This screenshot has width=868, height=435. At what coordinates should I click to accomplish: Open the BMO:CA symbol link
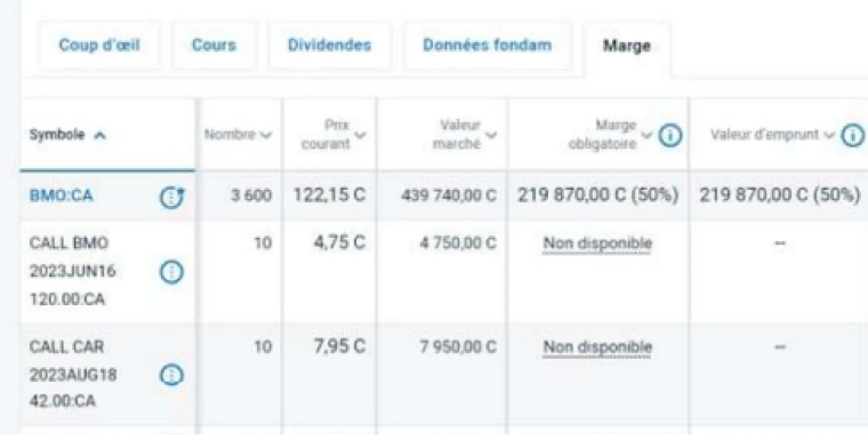click(61, 196)
